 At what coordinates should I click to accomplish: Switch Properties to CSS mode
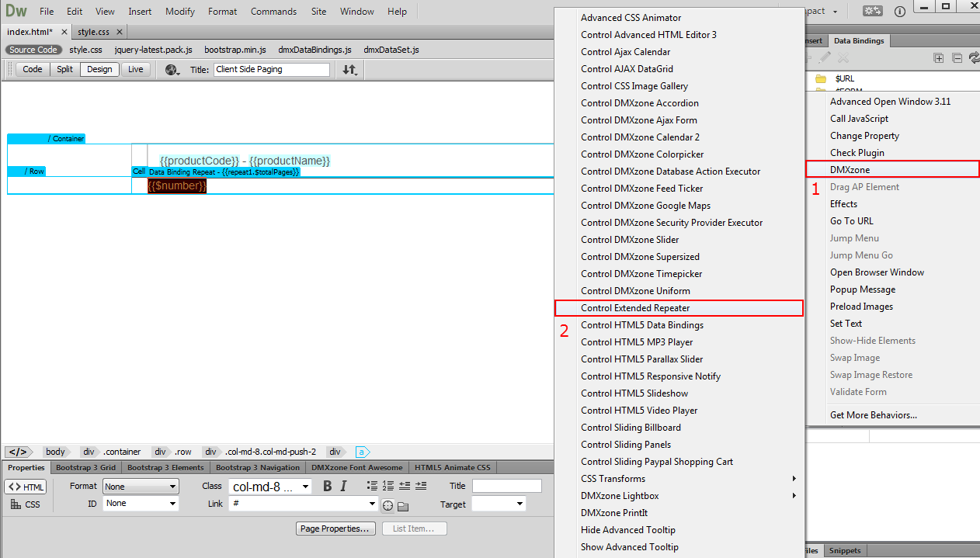[26, 504]
